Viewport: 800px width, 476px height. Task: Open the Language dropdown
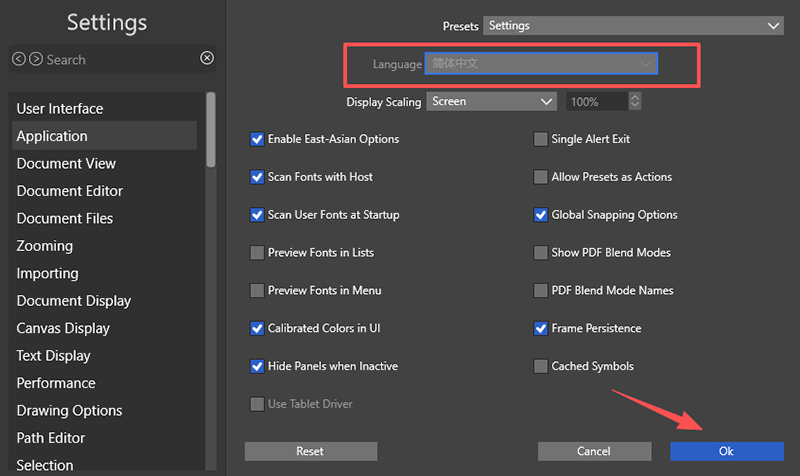click(541, 64)
